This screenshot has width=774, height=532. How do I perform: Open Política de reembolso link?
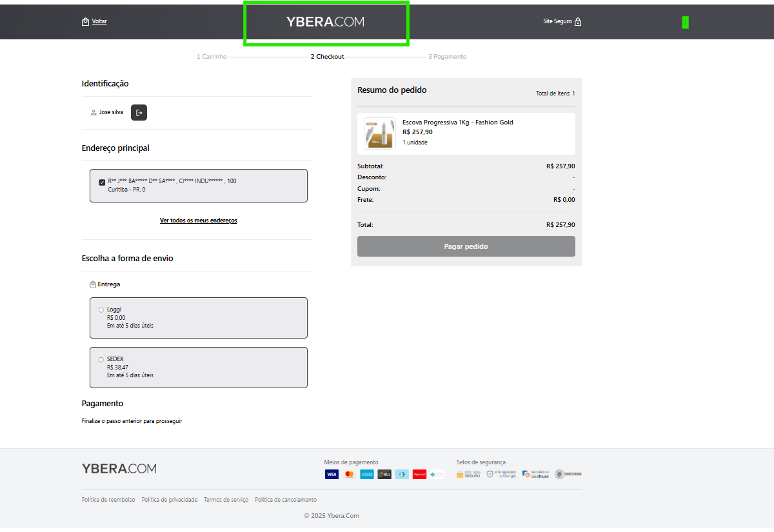108,500
